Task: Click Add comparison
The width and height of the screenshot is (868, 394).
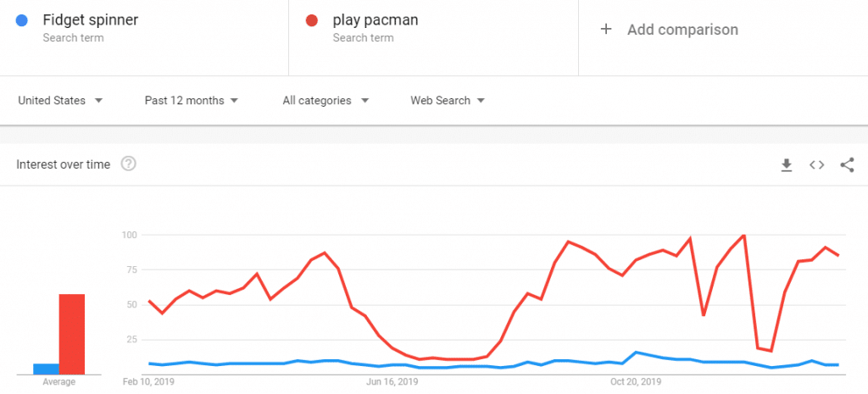Action: [682, 30]
